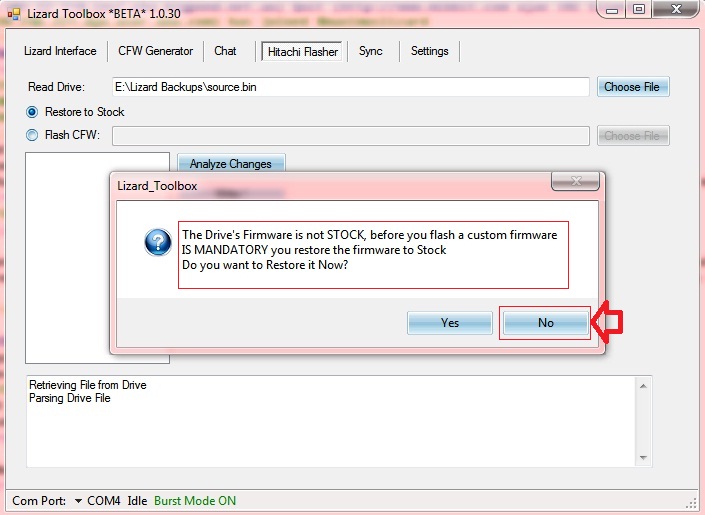The image size is (705, 515).
Task: Click the 'Parsing Drive File' log line
Action: tap(70, 398)
